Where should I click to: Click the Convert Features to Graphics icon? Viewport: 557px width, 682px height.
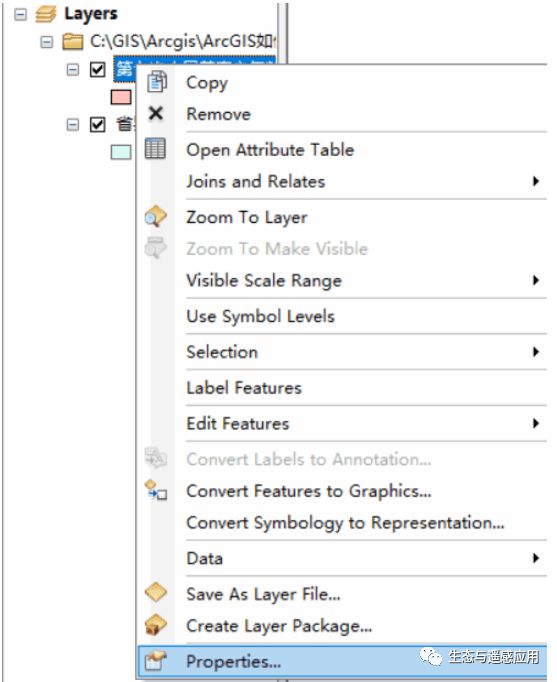click(x=156, y=490)
